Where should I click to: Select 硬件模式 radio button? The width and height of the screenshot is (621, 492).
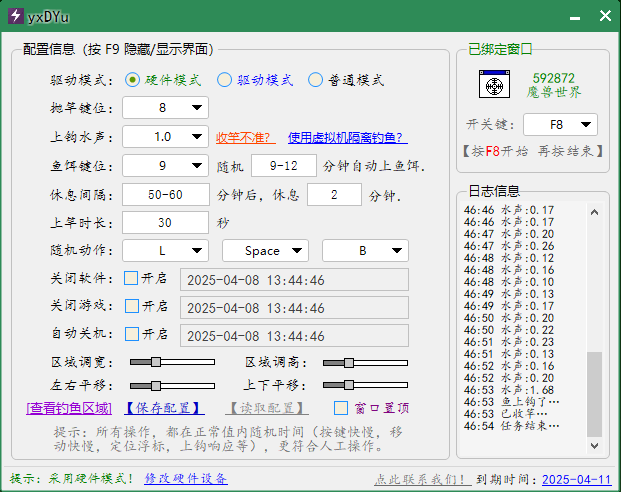tap(133, 80)
